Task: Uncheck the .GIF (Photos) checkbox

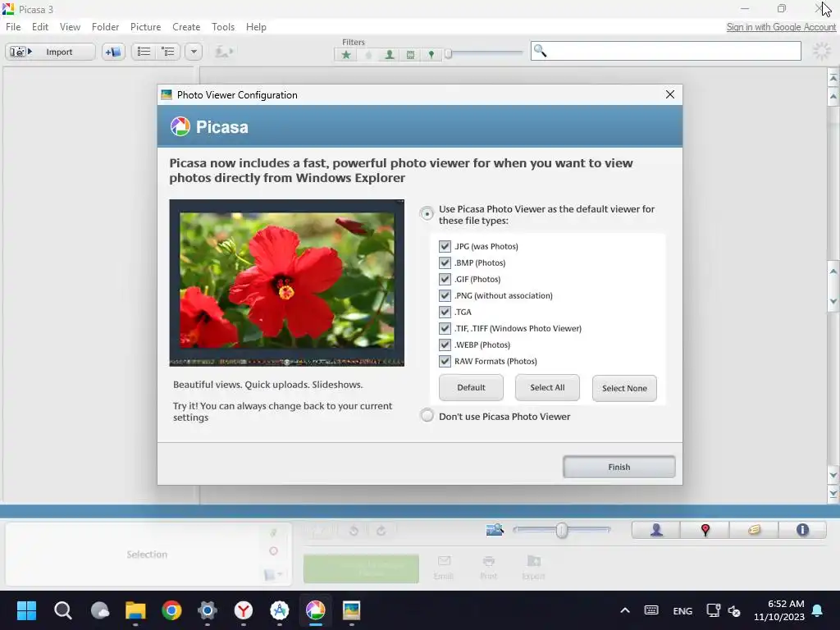Action: pyautogui.click(x=445, y=279)
